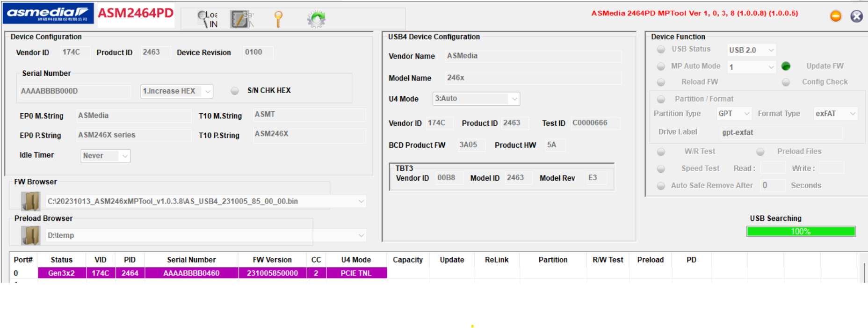Image resolution: width=868 pixels, height=328 pixels.
Task: Click the BCD Product FW 3A05 field
Action: (x=470, y=145)
